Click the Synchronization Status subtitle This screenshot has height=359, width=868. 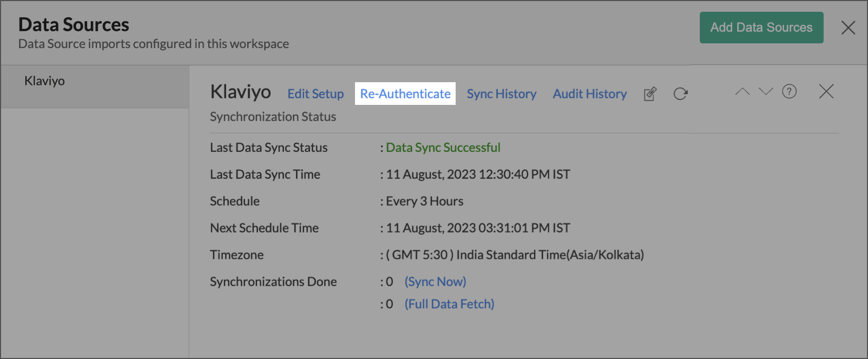pyautogui.click(x=273, y=117)
